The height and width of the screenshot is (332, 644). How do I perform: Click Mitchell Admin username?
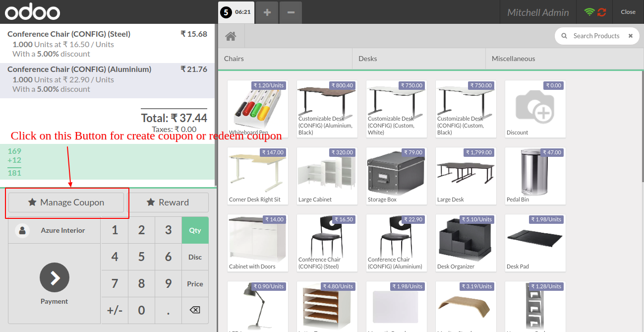[x=538, y=12]
